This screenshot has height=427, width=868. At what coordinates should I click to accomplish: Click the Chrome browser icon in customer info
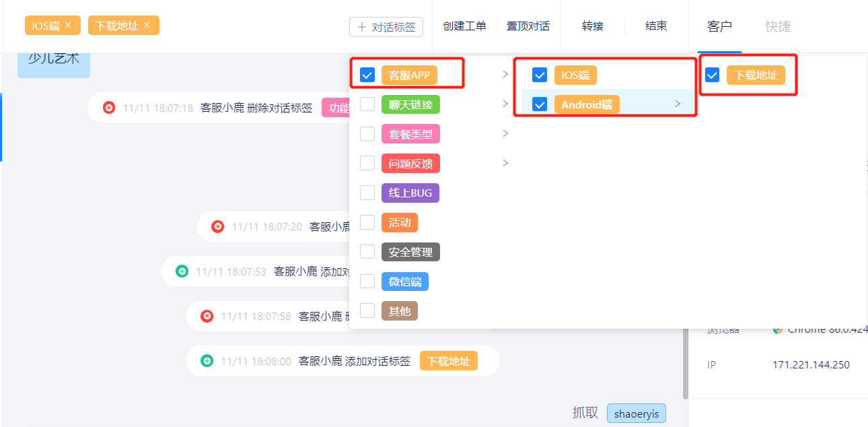click(778, 329)
